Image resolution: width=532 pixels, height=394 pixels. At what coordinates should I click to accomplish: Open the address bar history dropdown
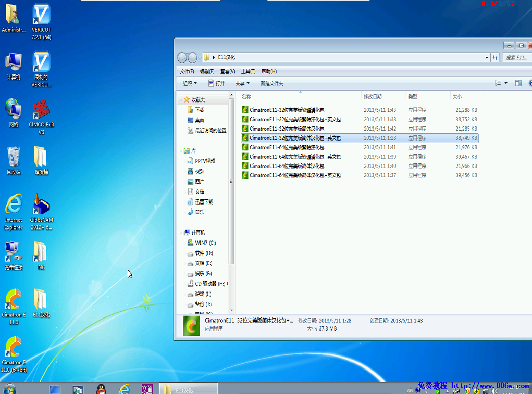[x=487, y=58]
